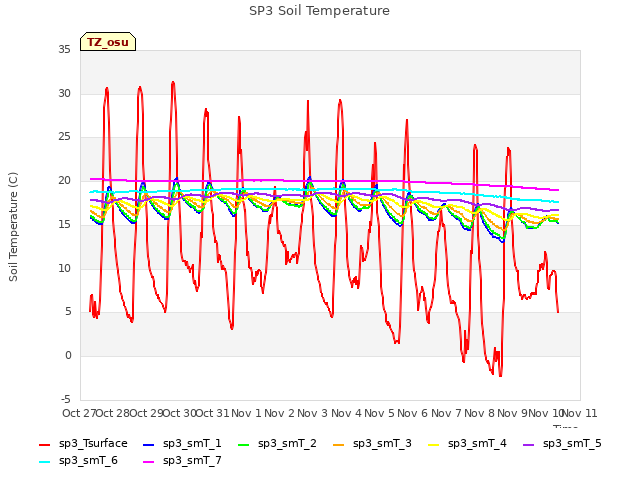Click the TZ_osu annotation label
Image resolution: width=640 pixels, height=480 pixels.
click(108, 42)
